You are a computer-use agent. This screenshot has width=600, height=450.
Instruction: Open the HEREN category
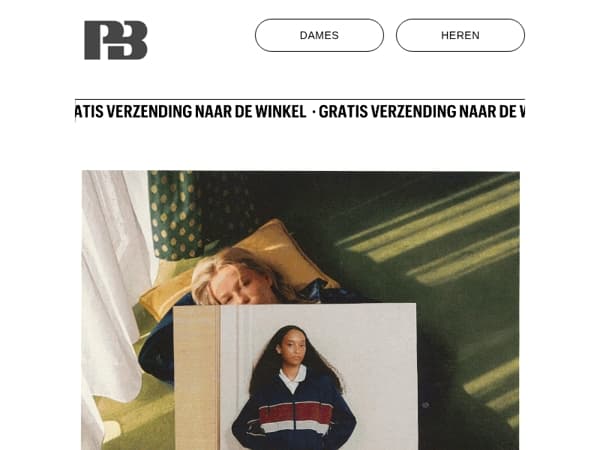(x=460, y=35)
